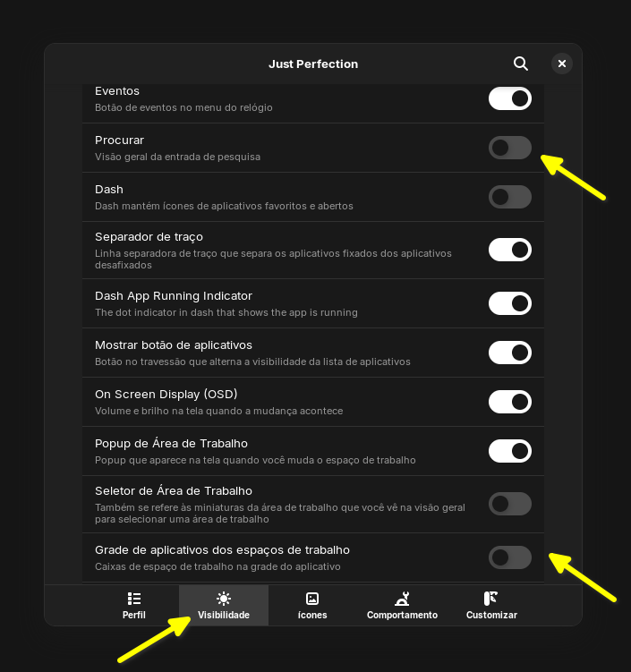Turn on the Dash switch
The width and height of the screenshot is (631, 672).
pos(510,197)
